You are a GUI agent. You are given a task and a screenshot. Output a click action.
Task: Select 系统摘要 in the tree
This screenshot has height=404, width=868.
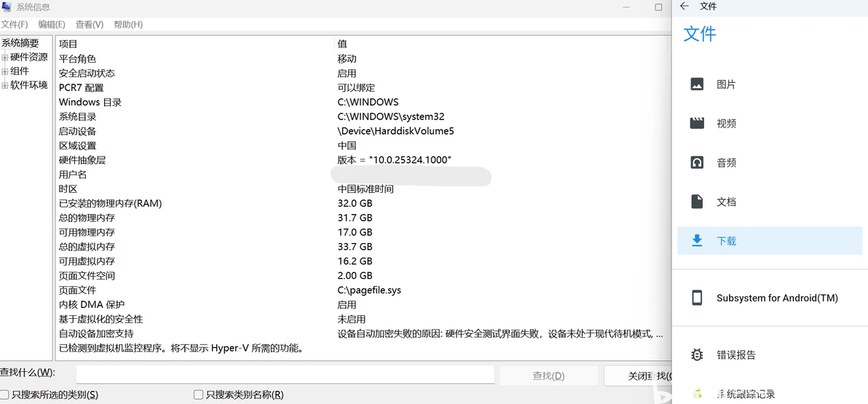(20, 43)
